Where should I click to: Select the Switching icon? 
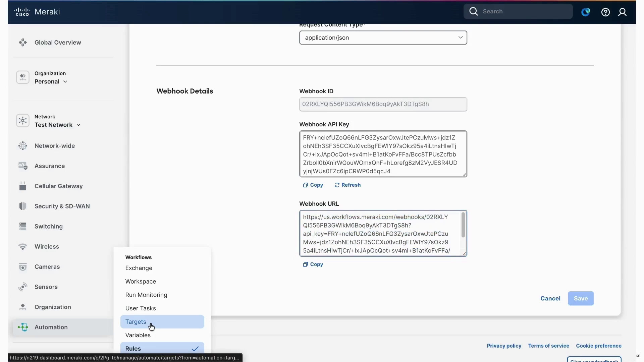click(23, 226)
